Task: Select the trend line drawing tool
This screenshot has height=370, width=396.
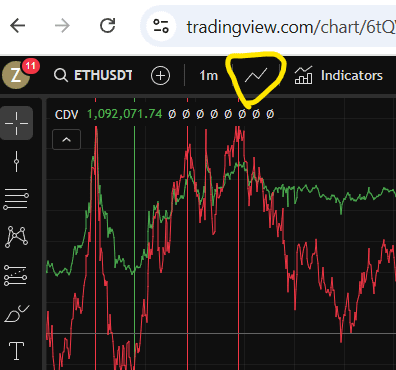Action: point(16,161)
